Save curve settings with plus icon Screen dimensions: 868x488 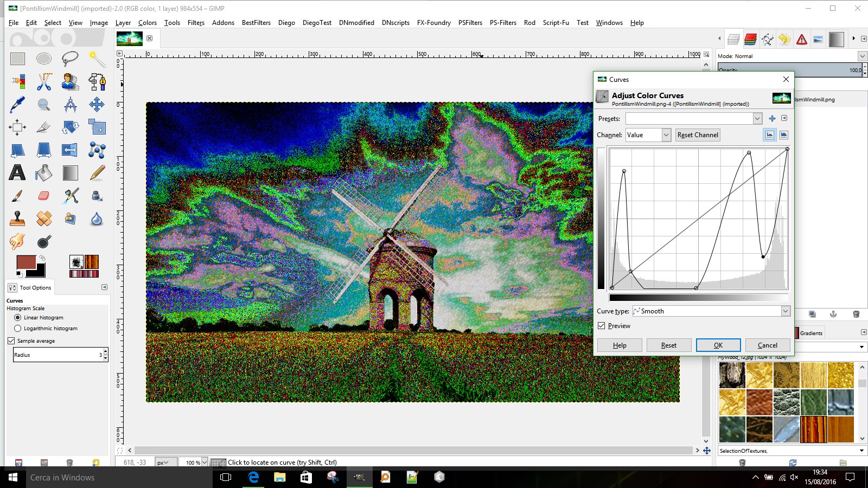pyautogui.click(x=772, y=119)
